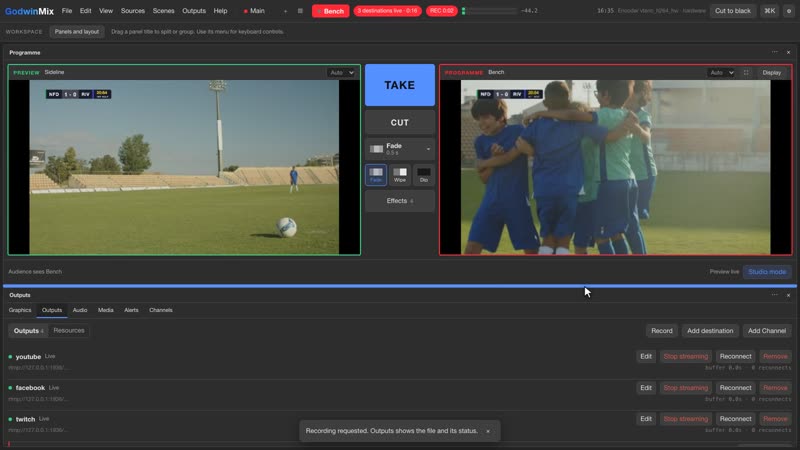Click Programme fullscreen icon

coord(746,72)
